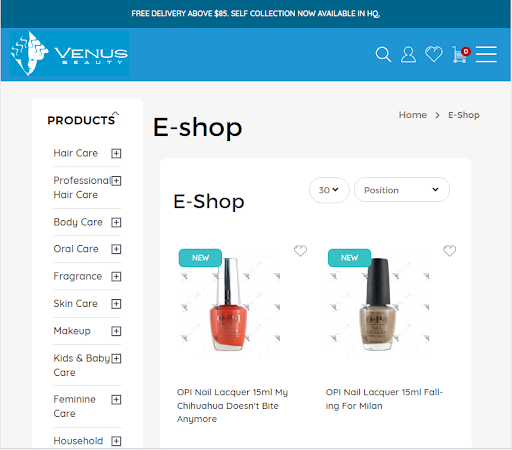
Task: Expand the Fragrance plus toggle
Action: [116, 276]
